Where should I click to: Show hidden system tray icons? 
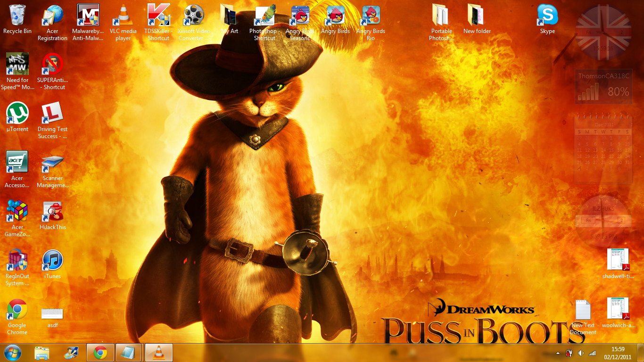pos(558,353)
